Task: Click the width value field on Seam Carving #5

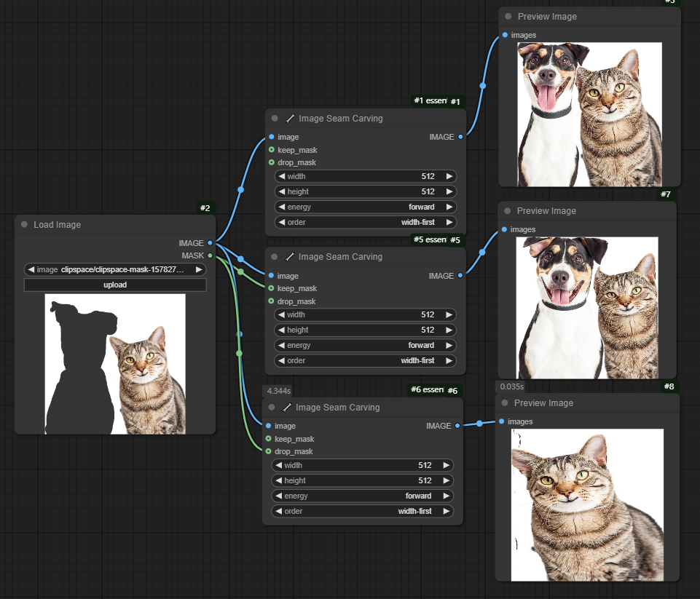Action: pyautogui.click(x=366, y=315)
